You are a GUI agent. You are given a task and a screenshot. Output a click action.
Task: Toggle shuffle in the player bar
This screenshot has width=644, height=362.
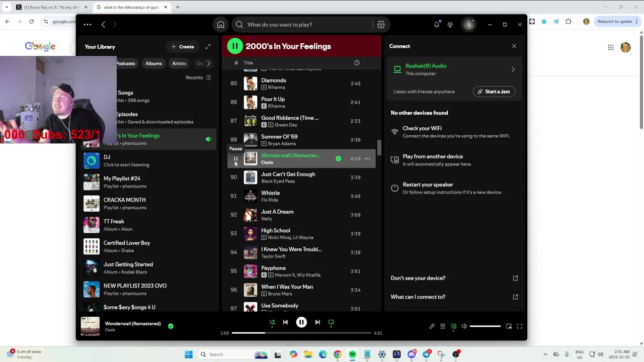[x=272, y=323]
